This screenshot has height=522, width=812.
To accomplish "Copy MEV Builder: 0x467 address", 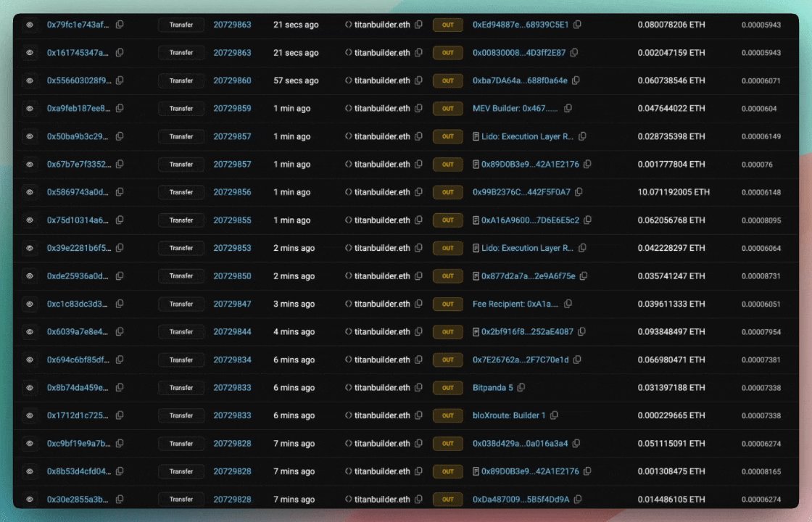I will [568, 108].
